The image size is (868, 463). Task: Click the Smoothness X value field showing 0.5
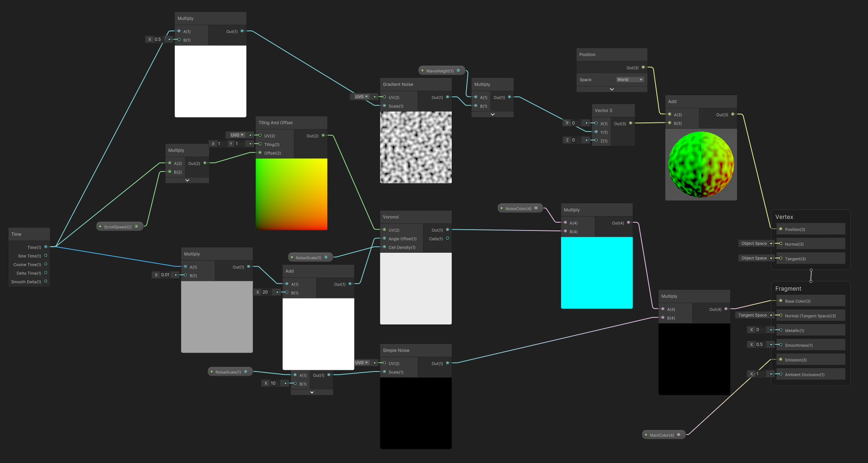tap(760, 345)
